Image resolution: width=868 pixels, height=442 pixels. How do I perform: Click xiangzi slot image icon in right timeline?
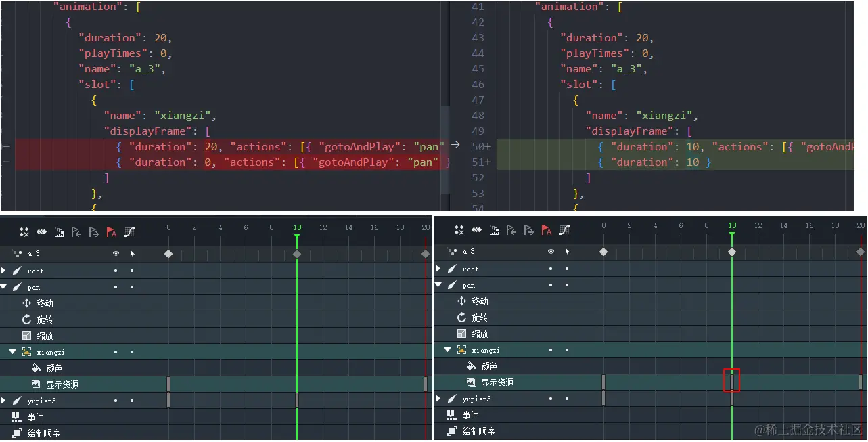tap(462, 350)
